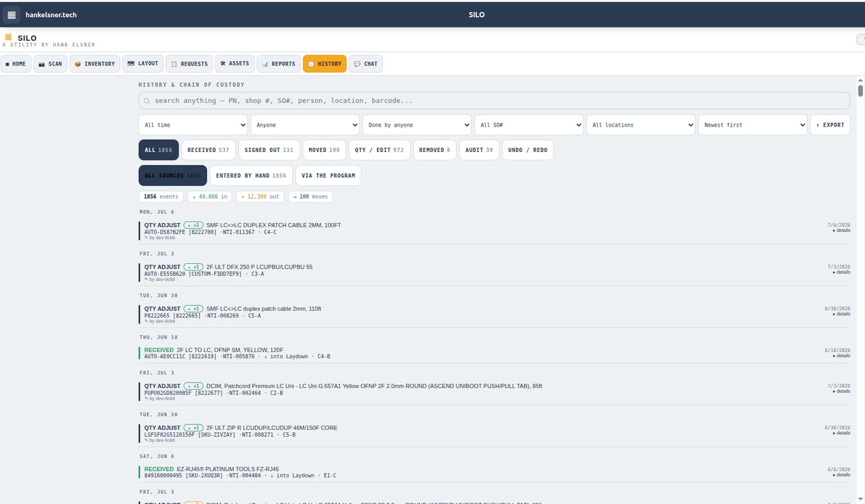Filter by UNDO / REDO events
This screenshot has height=504, width=865.
click(528, 150)
